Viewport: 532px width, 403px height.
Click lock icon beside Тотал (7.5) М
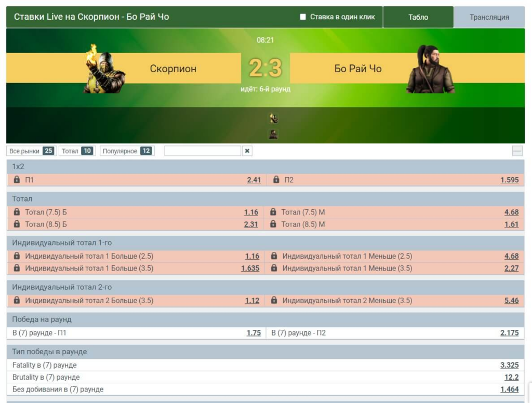pyautogui.click(x=273, y=212)
